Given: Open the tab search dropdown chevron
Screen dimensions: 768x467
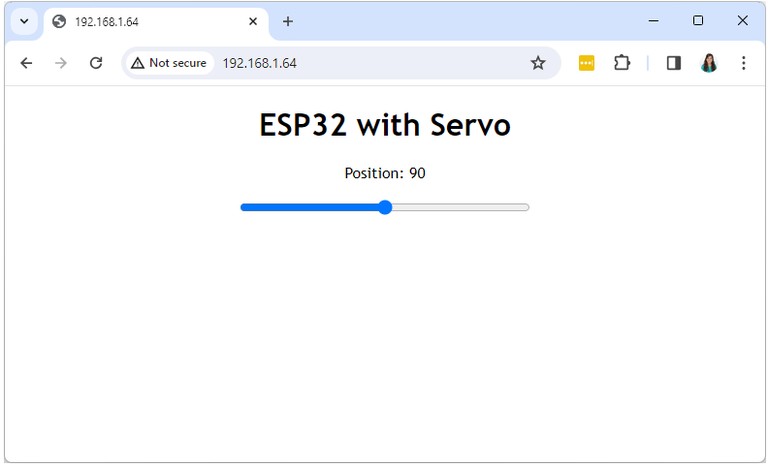Looking at the screenshot, I should pyautogui.click(x=24, y=21).
